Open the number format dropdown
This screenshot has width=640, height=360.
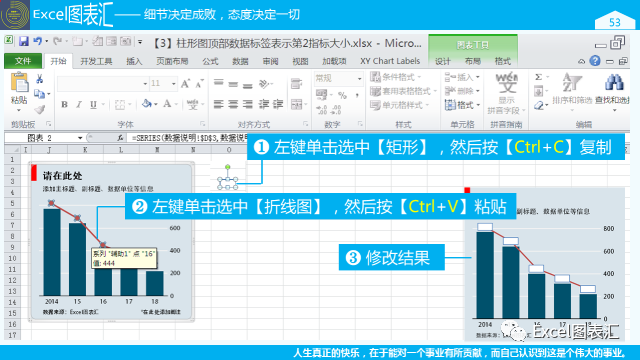(x=359, y=78)
